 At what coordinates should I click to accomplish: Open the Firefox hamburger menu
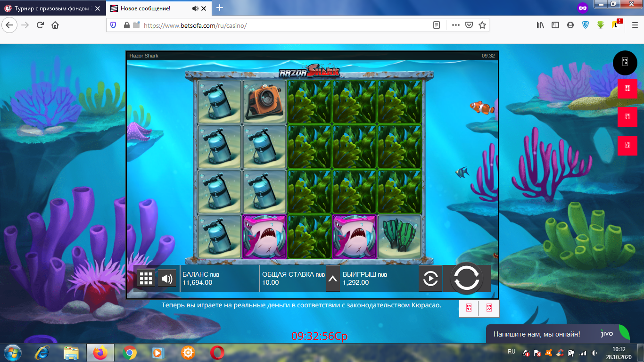point(635,25)
